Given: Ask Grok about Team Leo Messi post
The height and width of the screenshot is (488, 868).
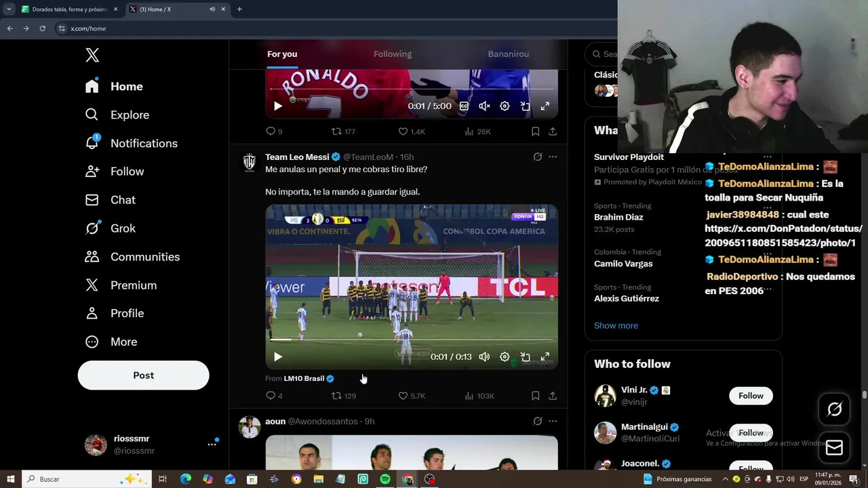Looking at the screenshot, I should point(538,157).
